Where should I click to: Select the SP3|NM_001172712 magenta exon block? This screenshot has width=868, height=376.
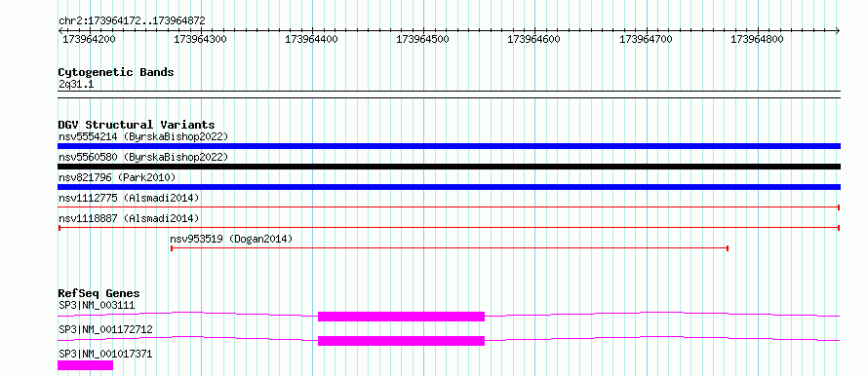[x=402, y=341]
